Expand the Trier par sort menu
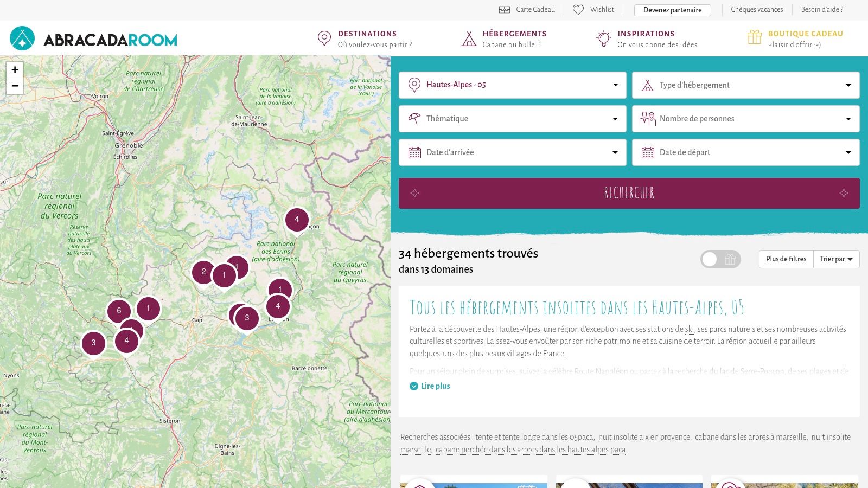The image size is (868, 488). 836,259
